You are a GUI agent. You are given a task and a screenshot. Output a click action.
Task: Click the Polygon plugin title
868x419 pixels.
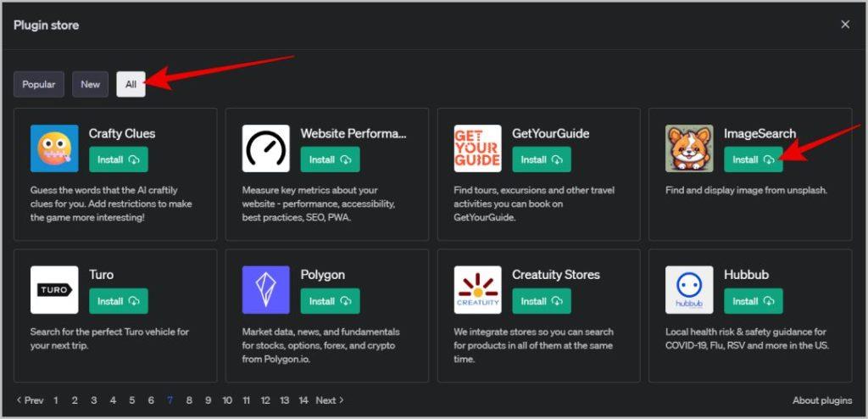(323, 275)
